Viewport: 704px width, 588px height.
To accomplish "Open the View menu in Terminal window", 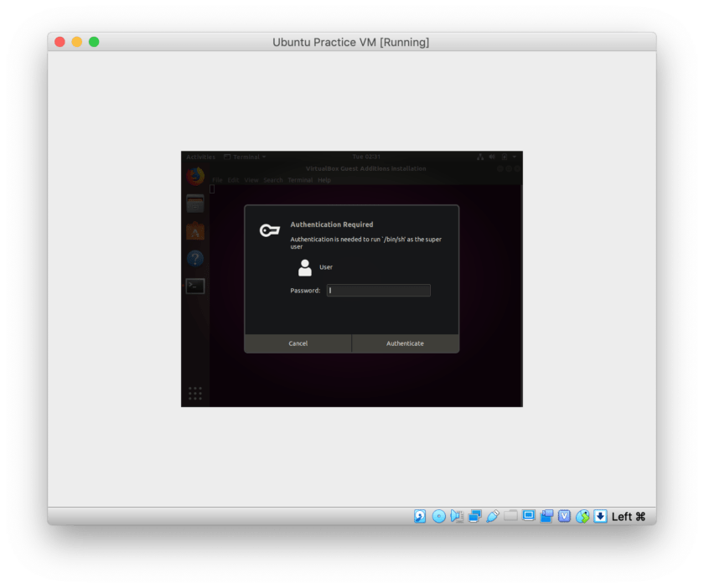I will point(251,180).
